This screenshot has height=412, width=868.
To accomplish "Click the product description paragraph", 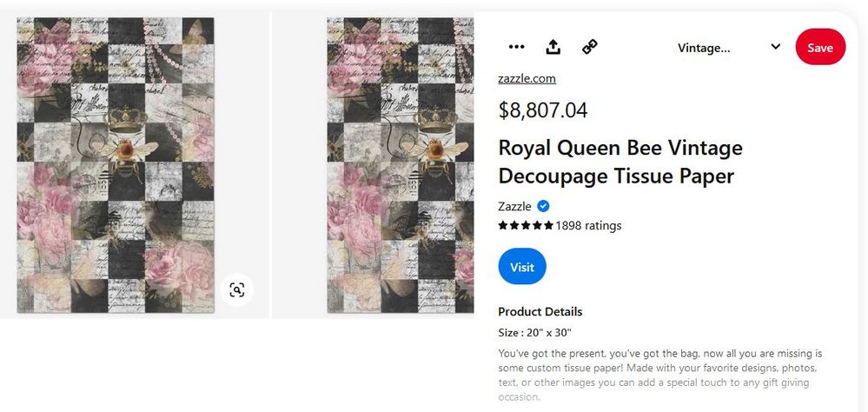I will point(659,375).
